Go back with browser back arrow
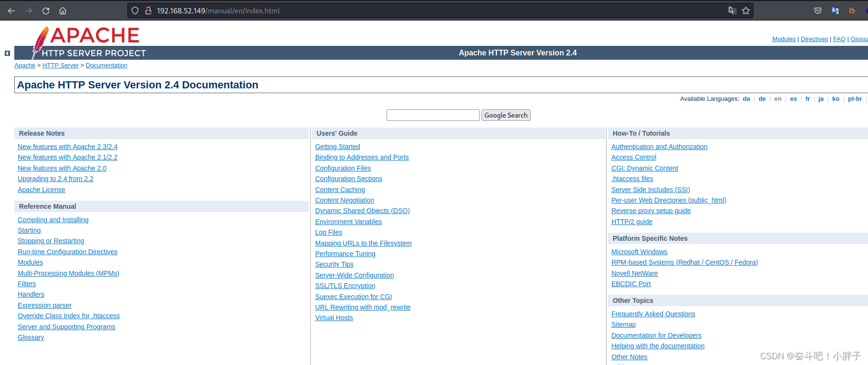868x365 pixels. (11, 11)
